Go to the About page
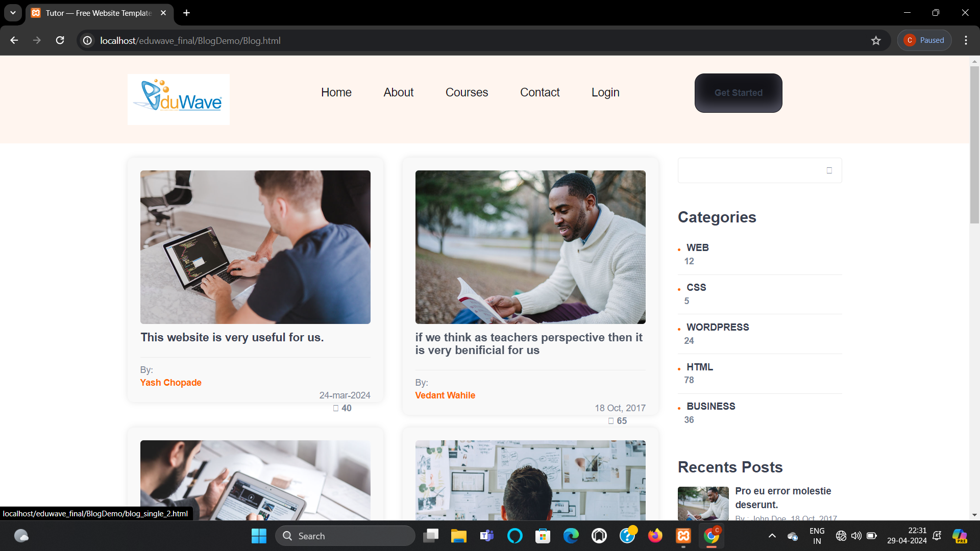This screenshot has height=551, width=980. pyautogui.click(x=398, y=92)
